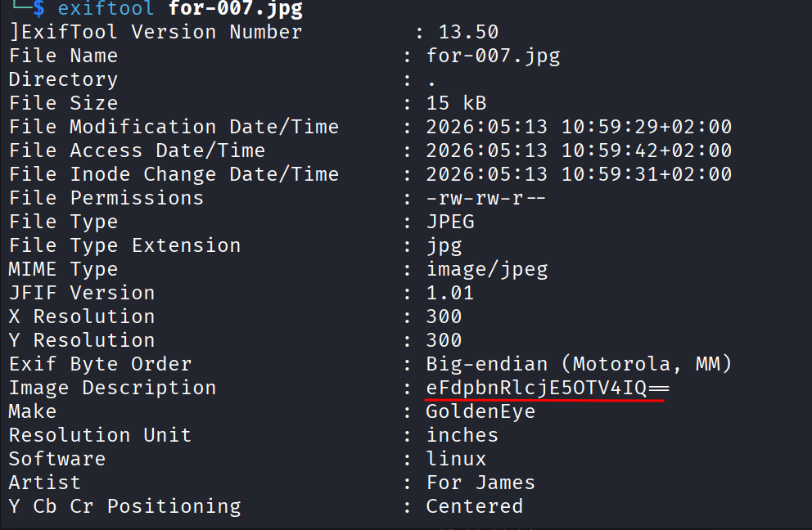Click the File Modification Date/Time value

click(x=579, y=127)
